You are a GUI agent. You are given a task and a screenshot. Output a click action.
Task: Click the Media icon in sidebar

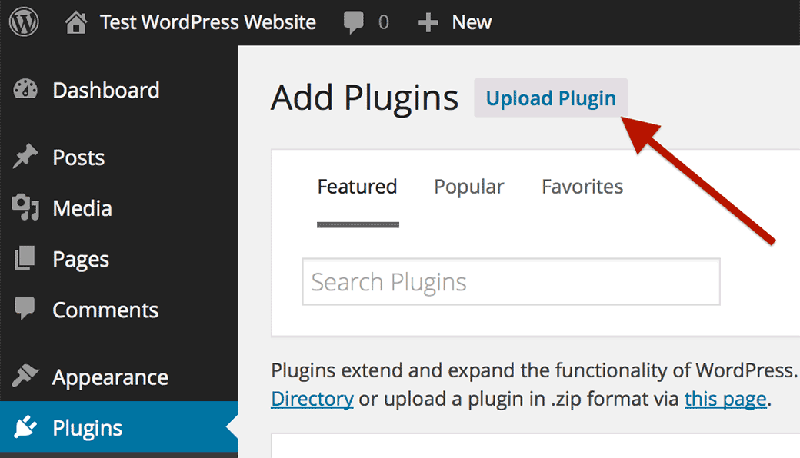[x=25, y=208]
